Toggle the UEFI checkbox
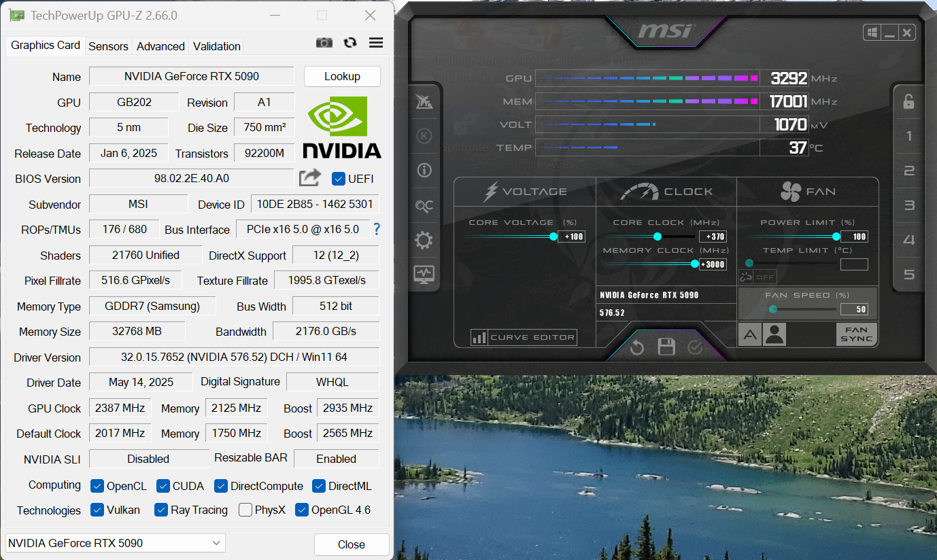 pos(339,179)
